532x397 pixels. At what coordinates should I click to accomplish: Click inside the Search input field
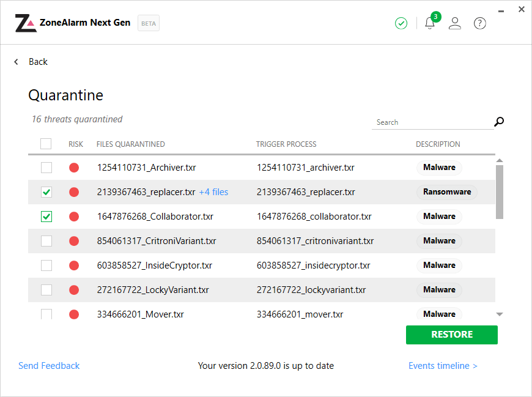point(428,122)
